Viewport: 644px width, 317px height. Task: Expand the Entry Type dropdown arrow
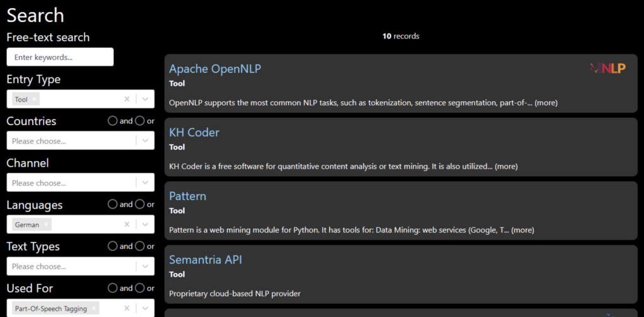click(145, 99)
